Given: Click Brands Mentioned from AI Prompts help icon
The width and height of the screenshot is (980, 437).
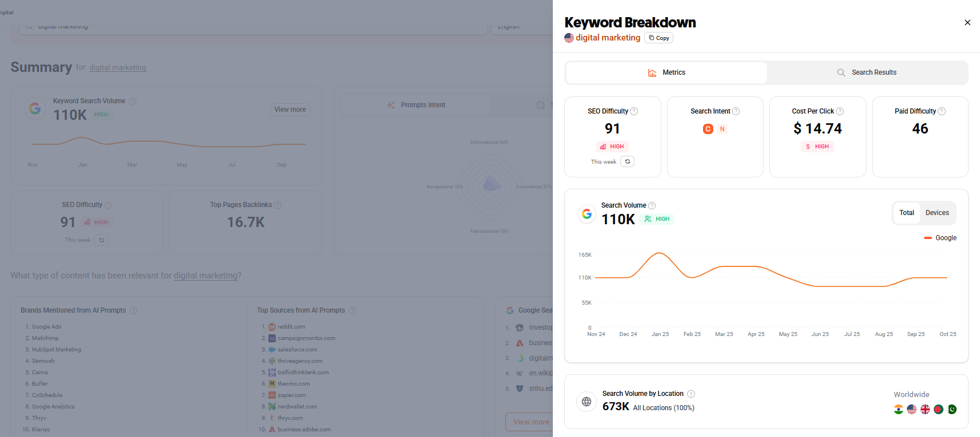Looking at the screenshot, I should point(133,310).
